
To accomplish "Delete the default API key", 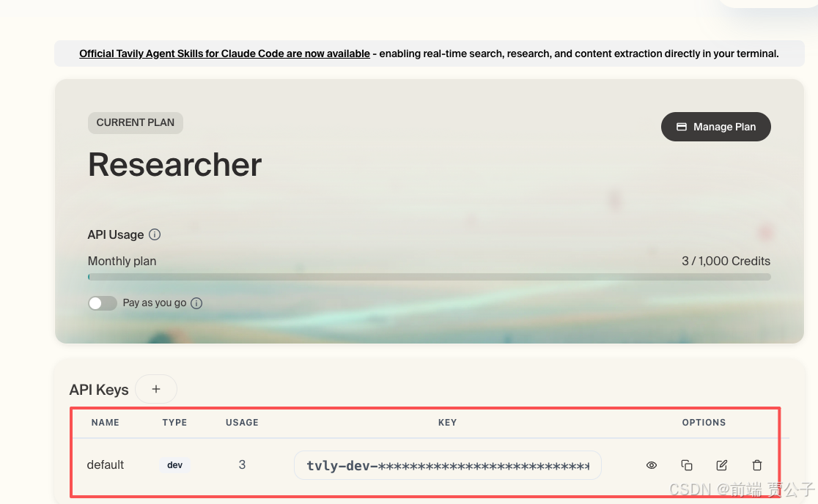I will [x=757, y=465].
